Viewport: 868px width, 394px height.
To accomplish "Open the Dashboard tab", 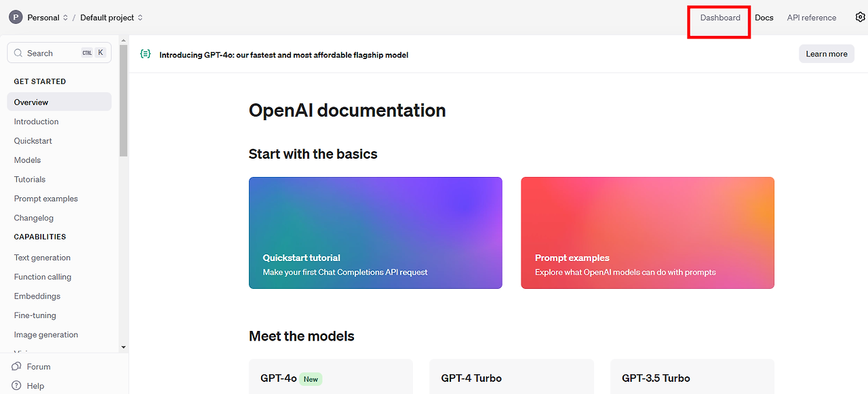I will coord(720,18).
